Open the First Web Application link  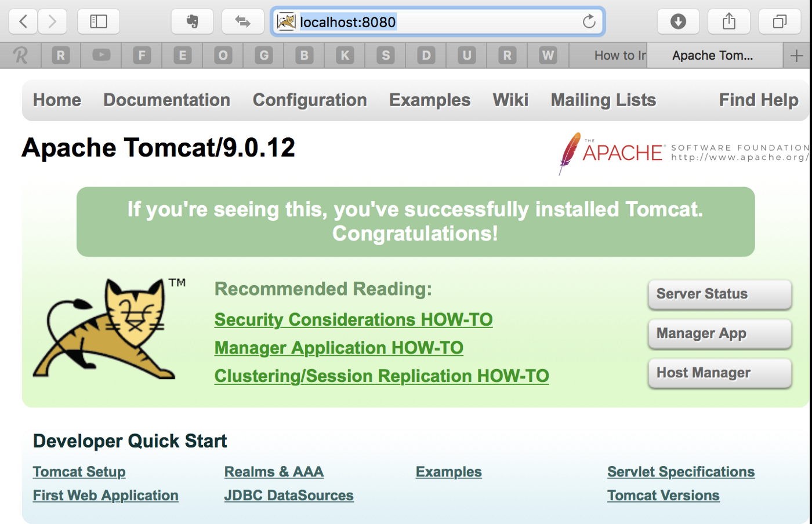tap(106, 496)
